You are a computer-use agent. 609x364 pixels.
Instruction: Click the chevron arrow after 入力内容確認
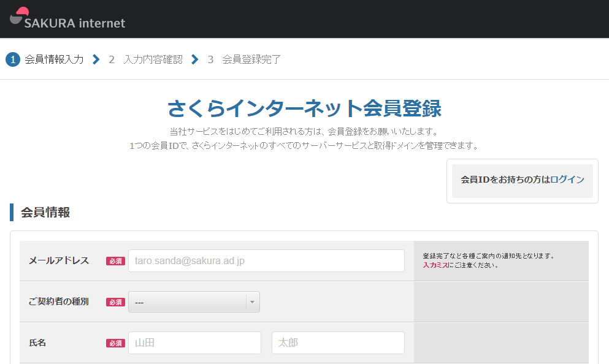point(195,59)
